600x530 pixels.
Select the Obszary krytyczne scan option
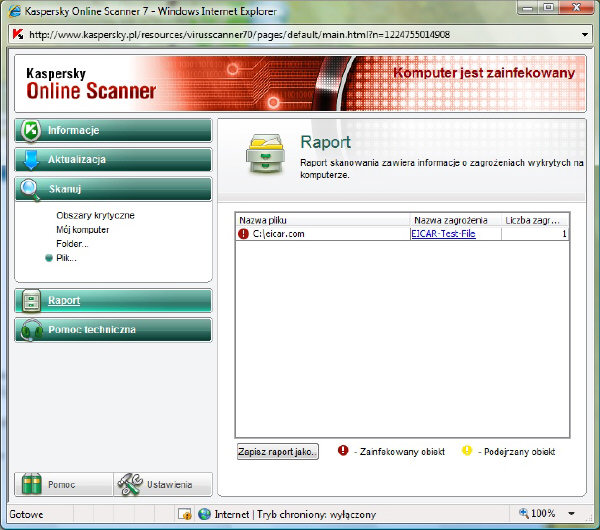95,215
